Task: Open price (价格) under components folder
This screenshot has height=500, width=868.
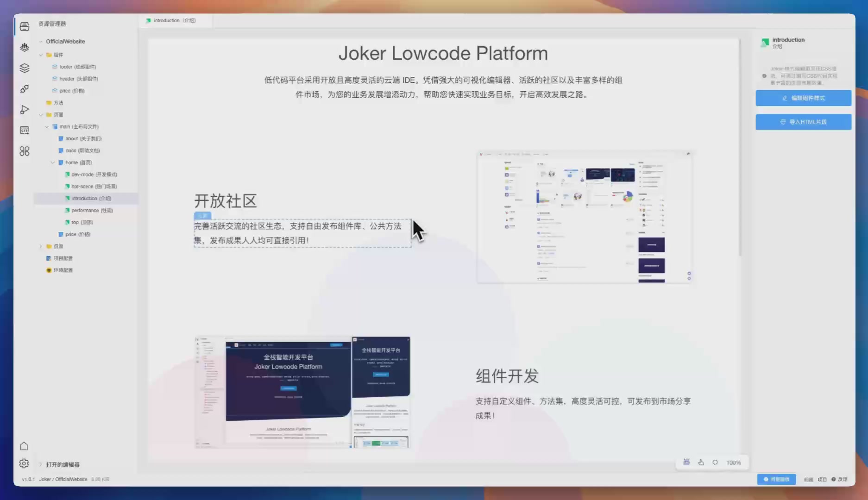Action: 72,91
